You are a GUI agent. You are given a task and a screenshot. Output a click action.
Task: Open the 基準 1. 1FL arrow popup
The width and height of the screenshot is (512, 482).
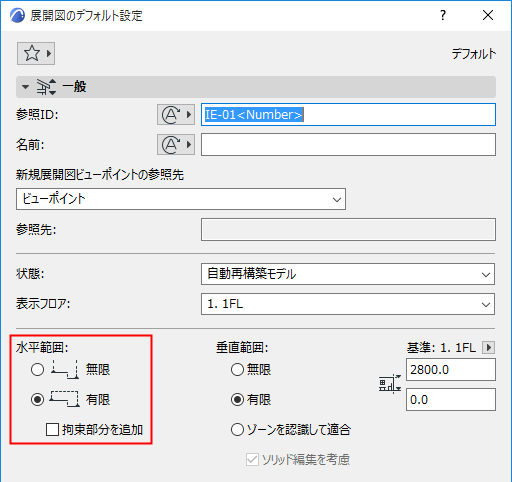point(488,348)
